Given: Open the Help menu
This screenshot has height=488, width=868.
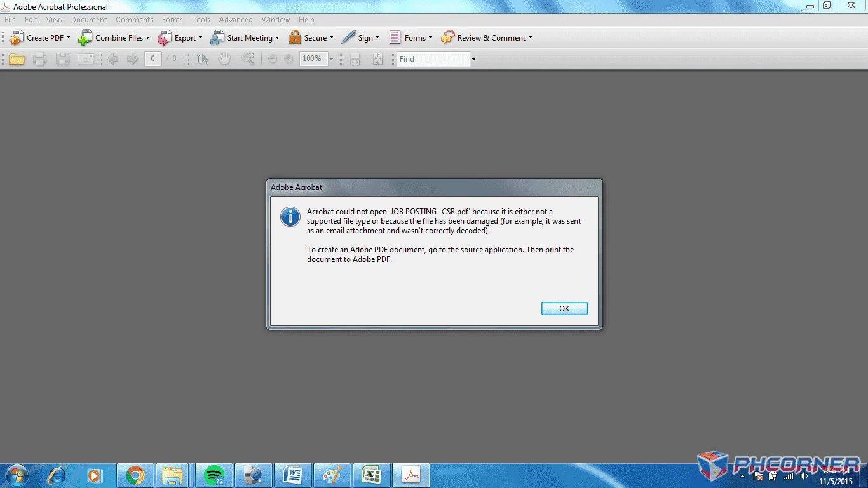Looking at the screenshot, I should pos(306,20).
